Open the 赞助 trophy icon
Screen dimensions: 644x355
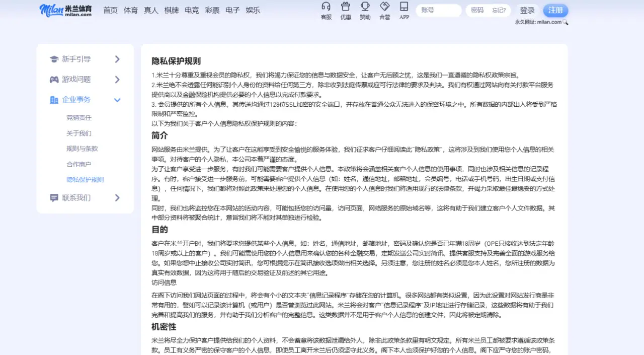click(x=365, y=7)
